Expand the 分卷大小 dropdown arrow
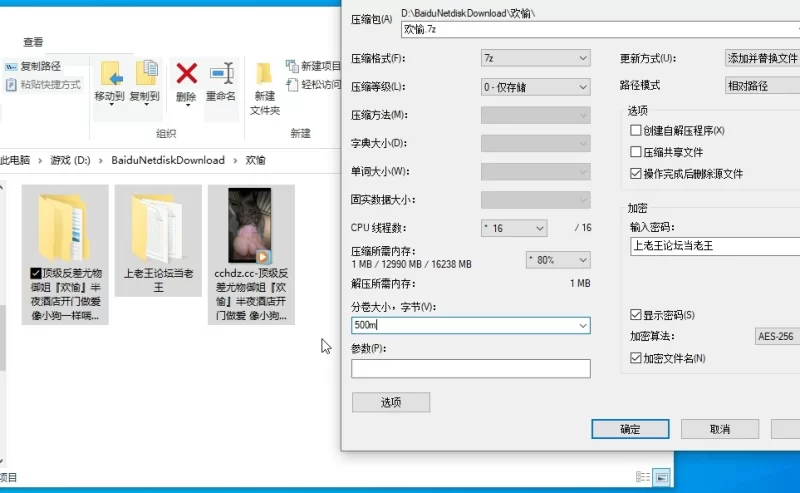800x493 pixels. (583, 326)
